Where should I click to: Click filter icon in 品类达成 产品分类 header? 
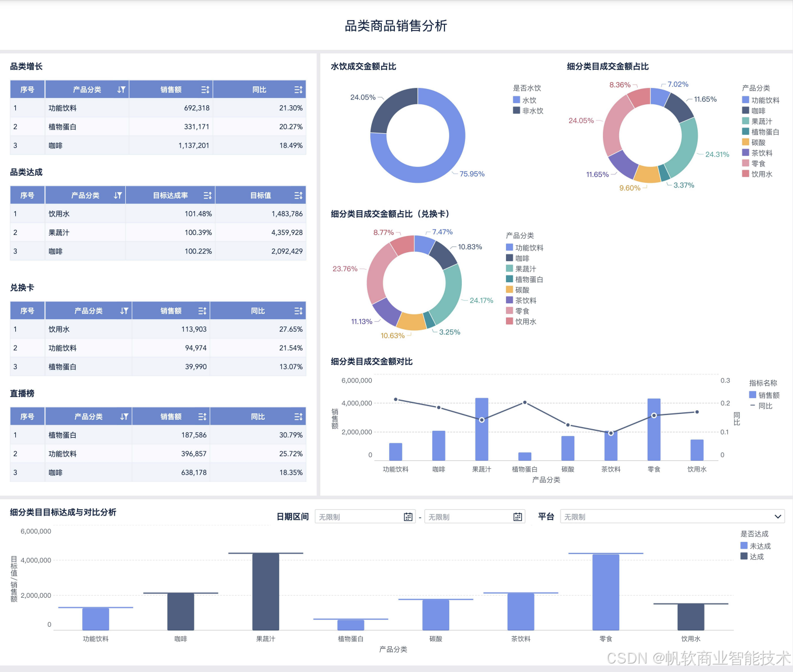(x=117, y=195)
